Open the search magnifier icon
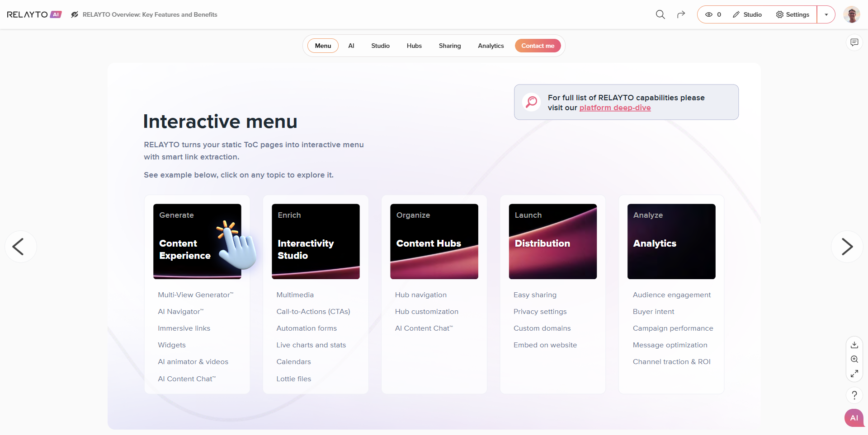This screenshot has height=435, width=868. (660, 14)
